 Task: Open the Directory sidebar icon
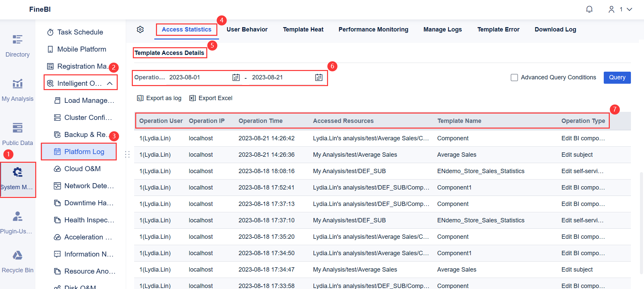coord(17,40)
